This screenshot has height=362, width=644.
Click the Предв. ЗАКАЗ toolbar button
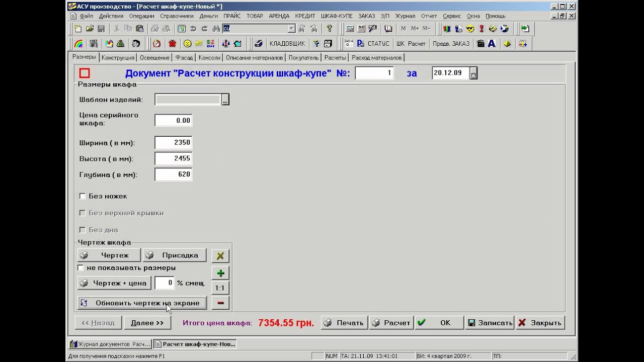451,44
